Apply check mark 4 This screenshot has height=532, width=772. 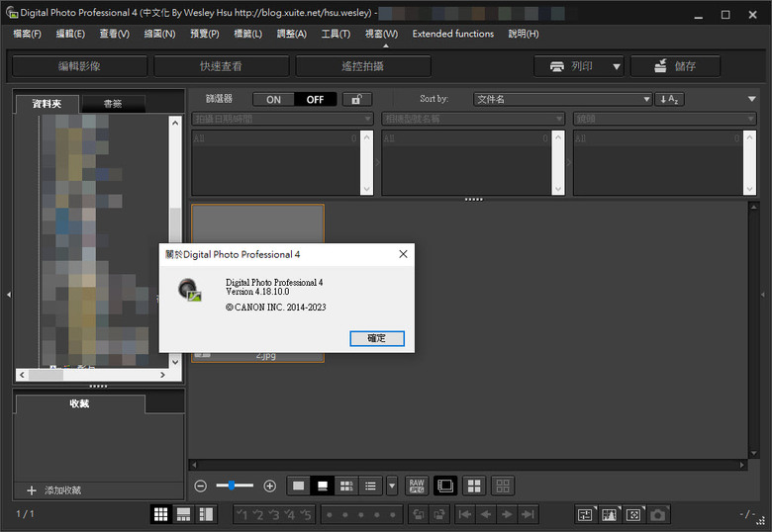pyautogui.click(x=289, y=515)
